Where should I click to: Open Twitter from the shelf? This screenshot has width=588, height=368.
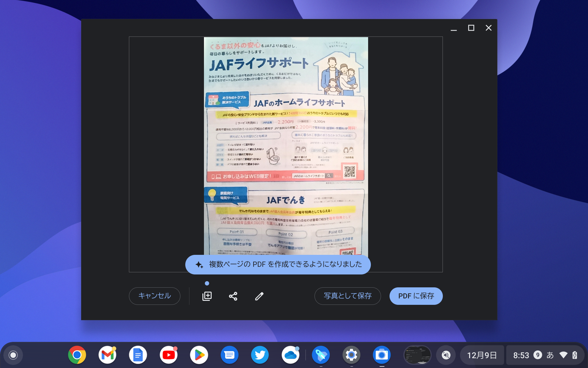coord(260,355)
